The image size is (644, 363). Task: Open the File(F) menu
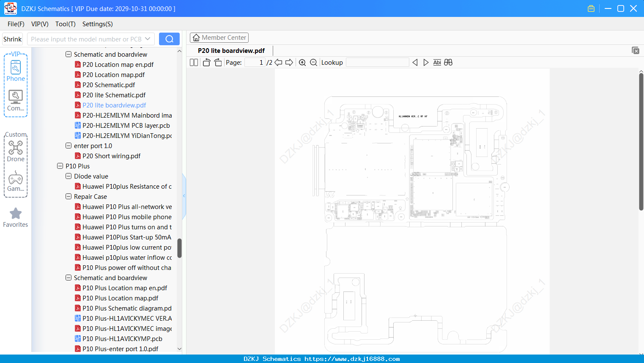(16, 24)
